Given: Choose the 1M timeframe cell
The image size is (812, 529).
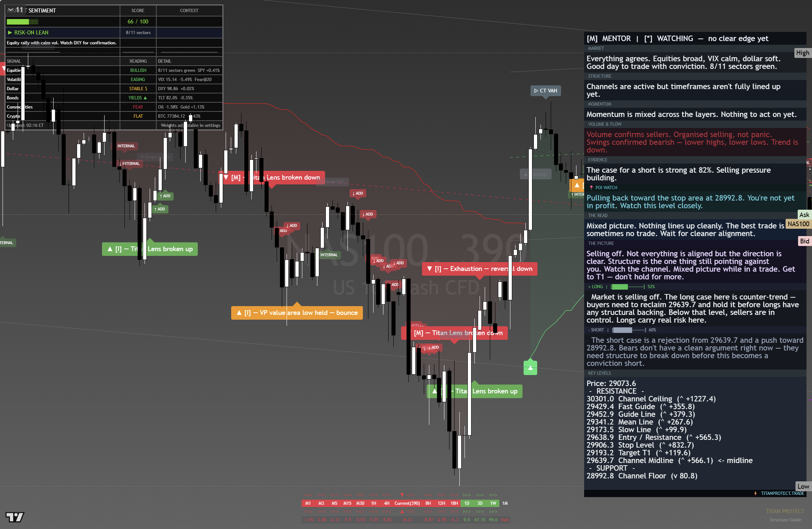Looking at the screenshot, I should 505,503.
